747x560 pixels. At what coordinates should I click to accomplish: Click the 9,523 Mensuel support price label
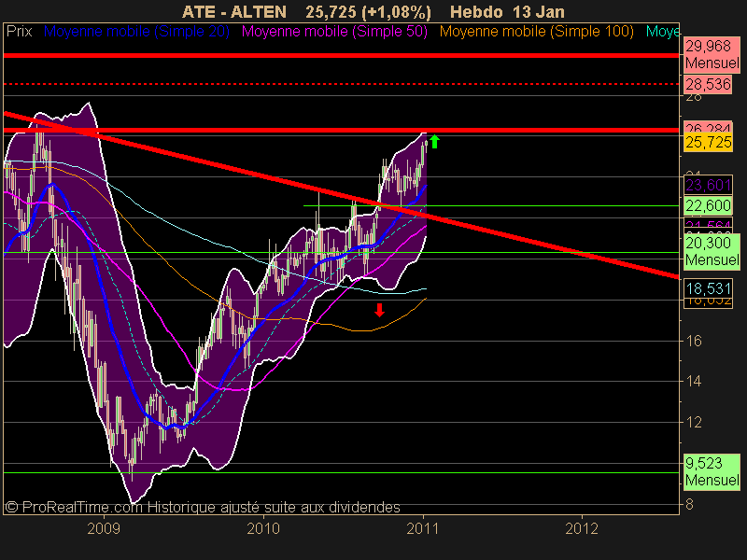pyautogui.click(x=712, y=471)
